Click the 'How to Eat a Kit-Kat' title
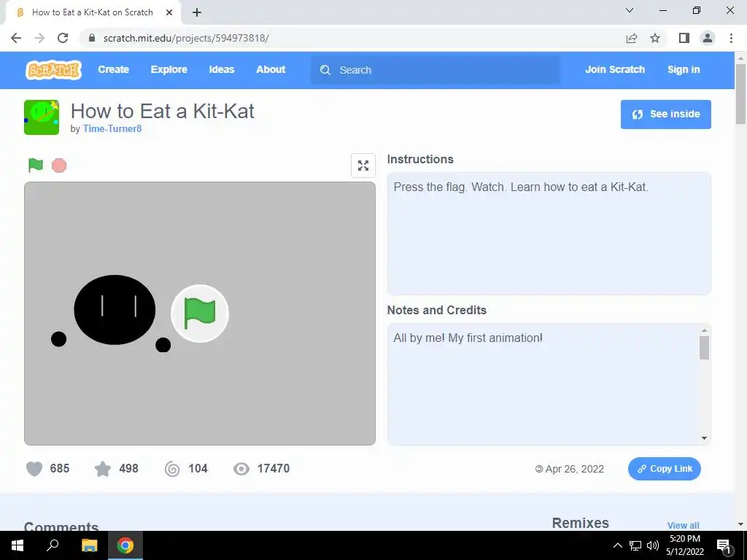The width and height of the screenshot is (747, 560). [162, 111]
